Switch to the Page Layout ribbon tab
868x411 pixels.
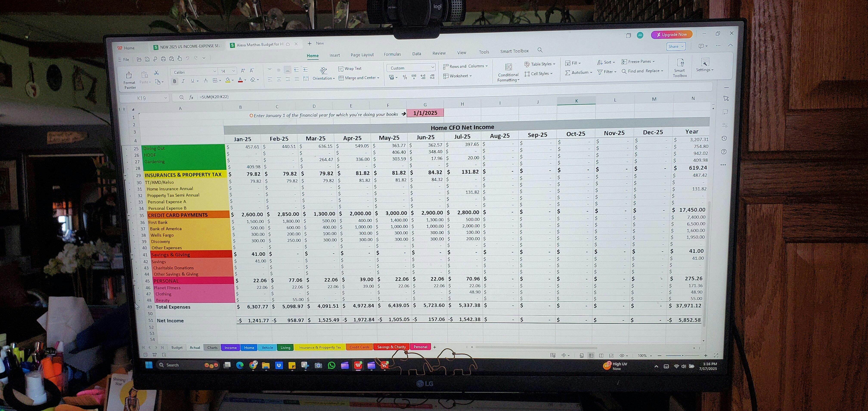tap(362, 55)
